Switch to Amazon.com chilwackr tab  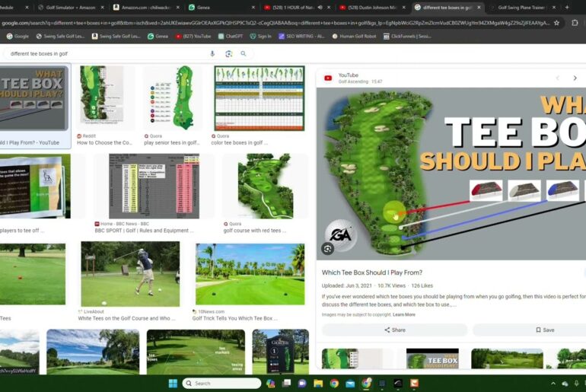click(146, 7)
